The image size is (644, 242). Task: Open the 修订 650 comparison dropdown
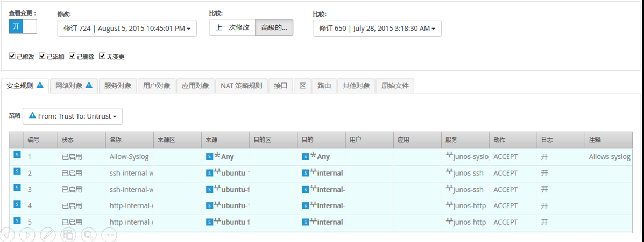click(x=377, y=29)
